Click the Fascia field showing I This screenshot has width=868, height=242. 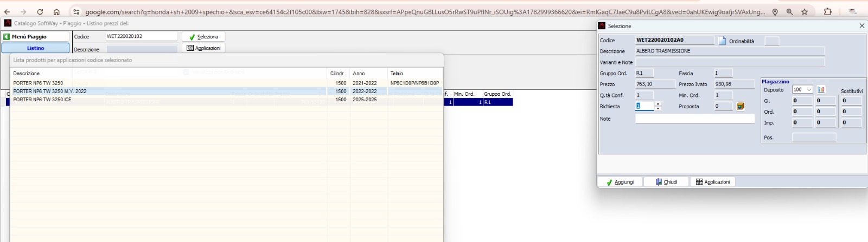(723, 73)
